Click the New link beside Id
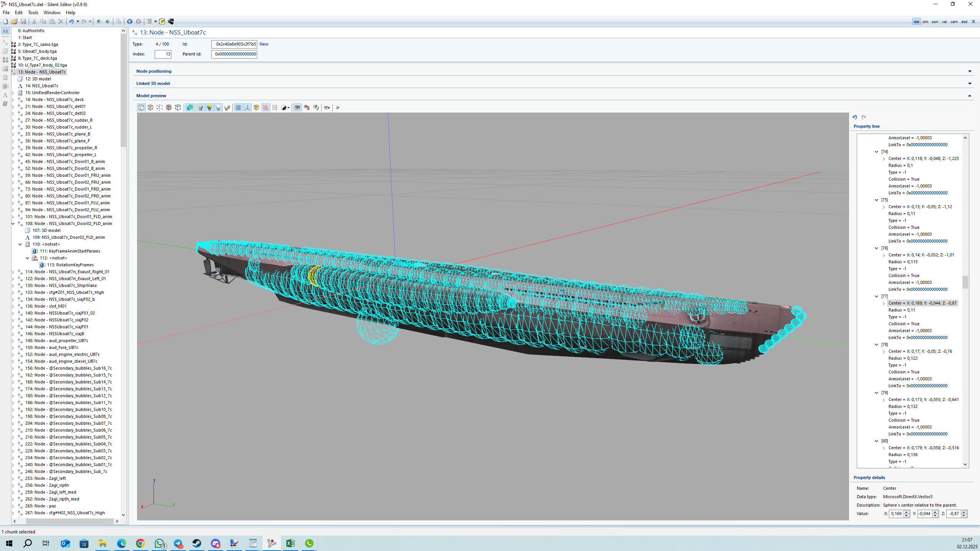This screenshot has height=551, width=980. pos(264,44)
